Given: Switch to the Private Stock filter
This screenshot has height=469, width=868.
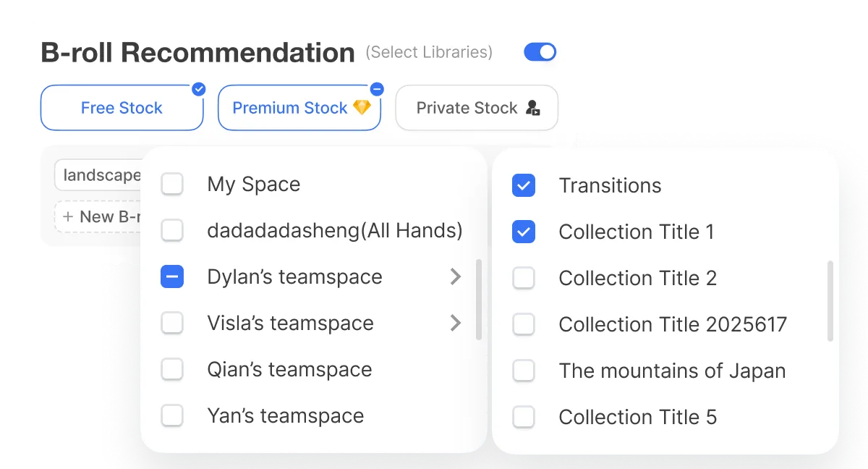Looking at the screenshot, I should click(476, 107).
